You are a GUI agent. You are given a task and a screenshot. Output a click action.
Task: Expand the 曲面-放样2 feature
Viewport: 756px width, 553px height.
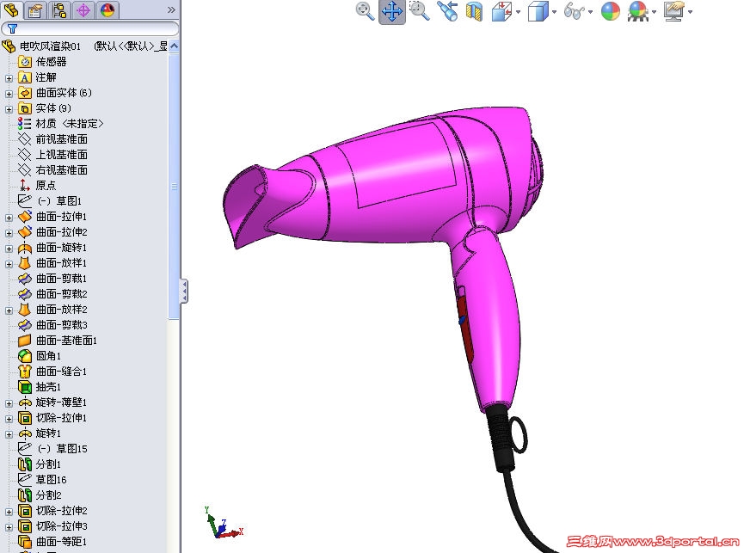point(9,310)
